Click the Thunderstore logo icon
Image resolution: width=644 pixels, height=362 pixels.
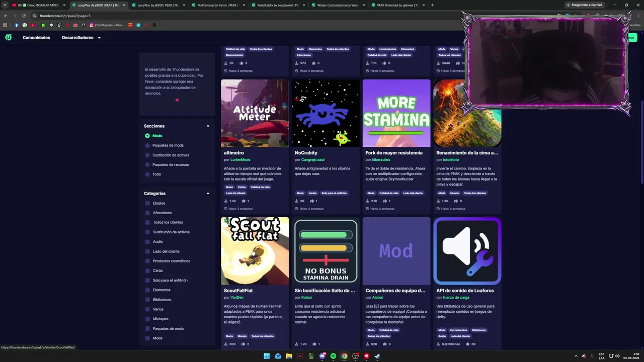[9, 37]
